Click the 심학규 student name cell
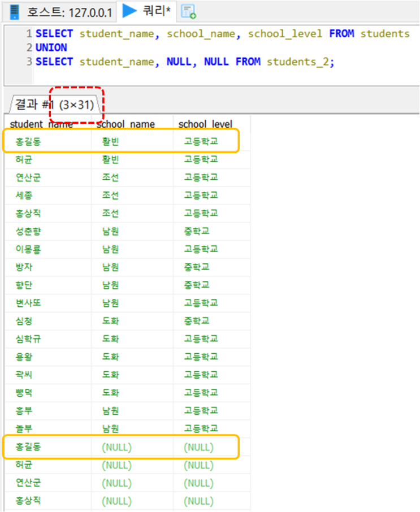Image resolution: width=420 pixels, height=512 pixels. (28, 339)
